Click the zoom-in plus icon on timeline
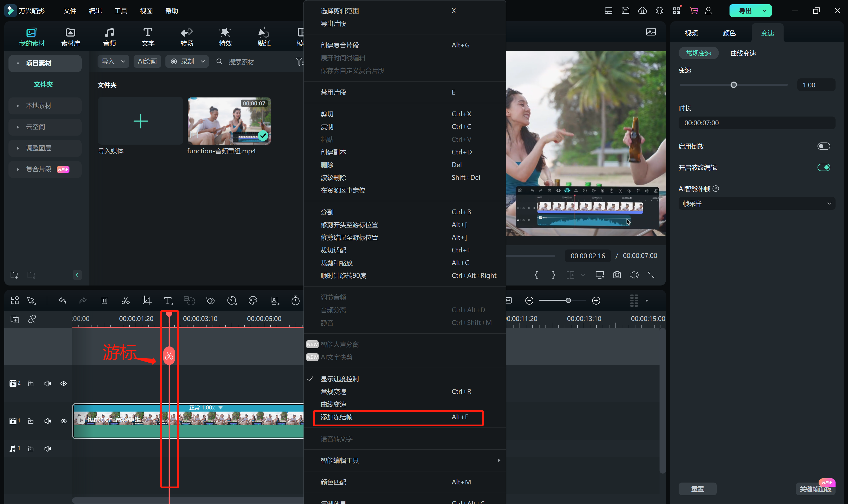The height and width of the screenshot is (504, 848). pyautogui.click(x=596, y=301)
